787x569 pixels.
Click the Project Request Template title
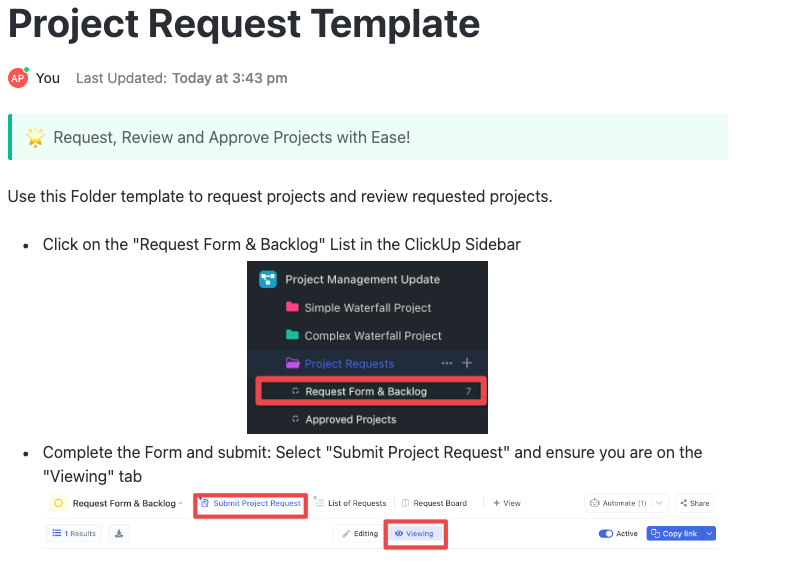pos(244,23)
